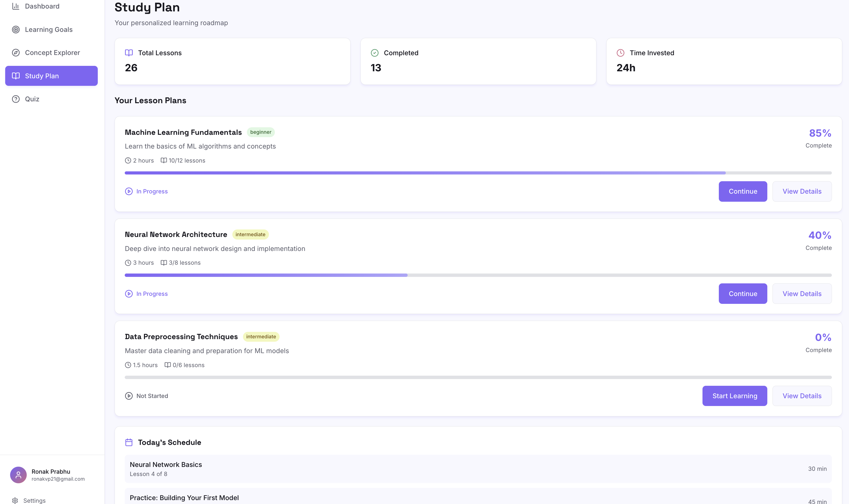Continue Machine Learning Fundamentals course

click(743, 192)
